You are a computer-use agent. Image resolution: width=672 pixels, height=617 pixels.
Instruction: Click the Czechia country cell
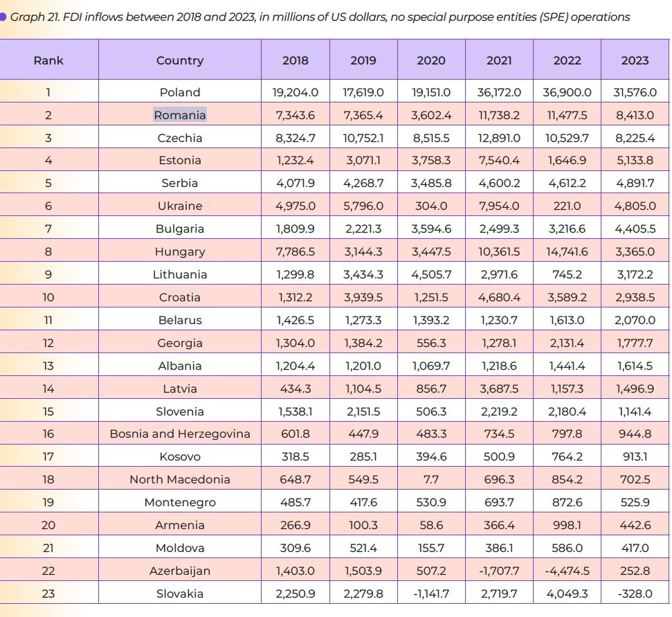click(180, 138)
